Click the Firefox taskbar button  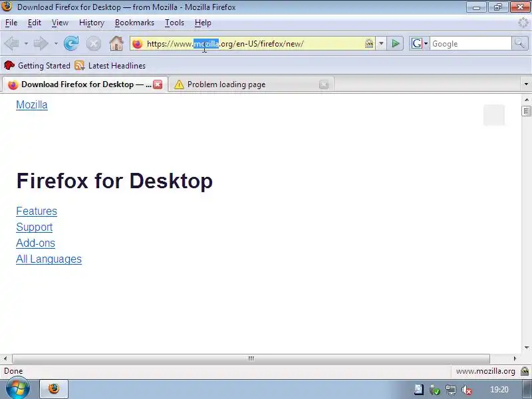click(x=54, y=389)
